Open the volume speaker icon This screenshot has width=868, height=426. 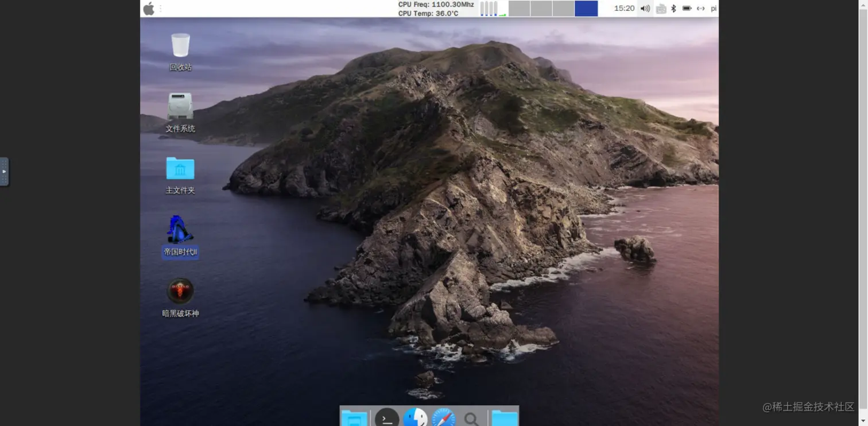(x=645, y=9)
